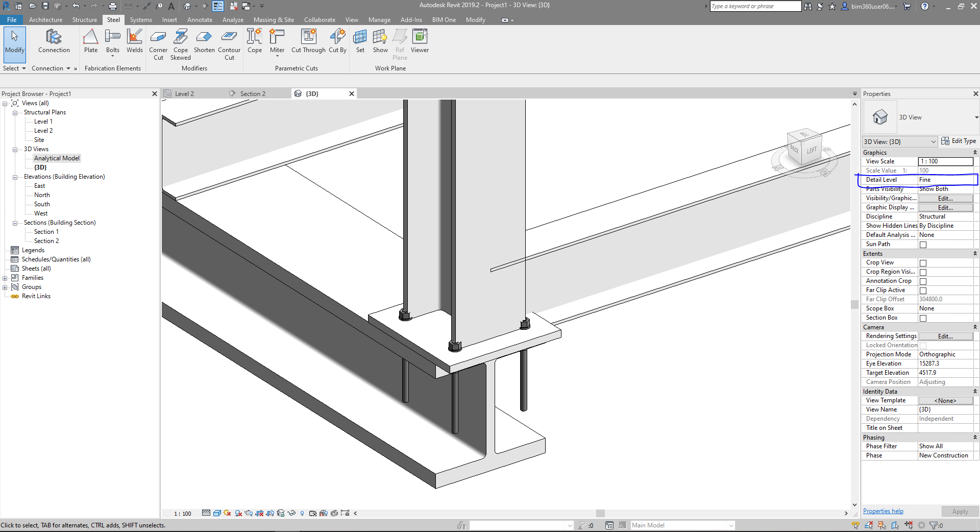The height and width of the screenshot is (532, 980).
Task: Expand the Families node in Project Browser
Action: point(5,277)
